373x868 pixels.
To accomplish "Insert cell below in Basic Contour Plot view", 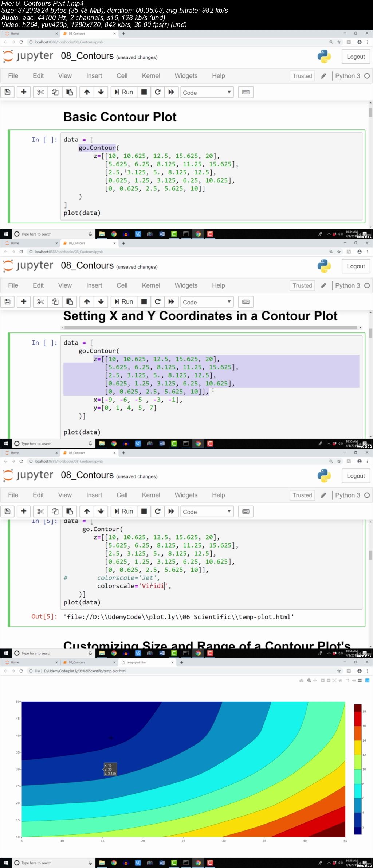I will [24, 92].
